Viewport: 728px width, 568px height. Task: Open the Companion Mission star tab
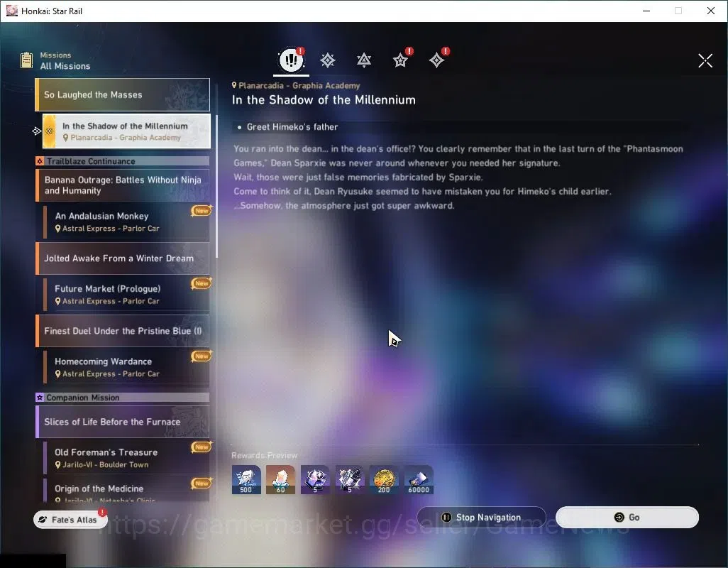400,60
